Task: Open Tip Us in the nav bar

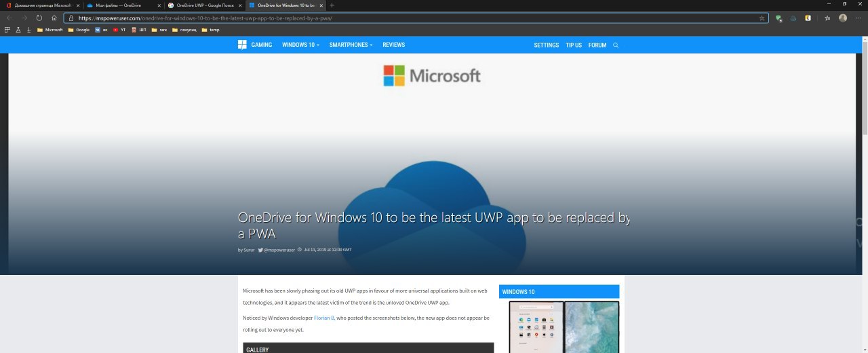Action: [x=574, y=45]
